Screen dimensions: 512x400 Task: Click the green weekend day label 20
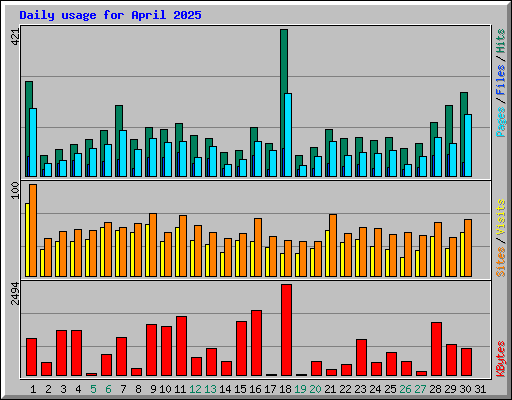coord(315,389)
